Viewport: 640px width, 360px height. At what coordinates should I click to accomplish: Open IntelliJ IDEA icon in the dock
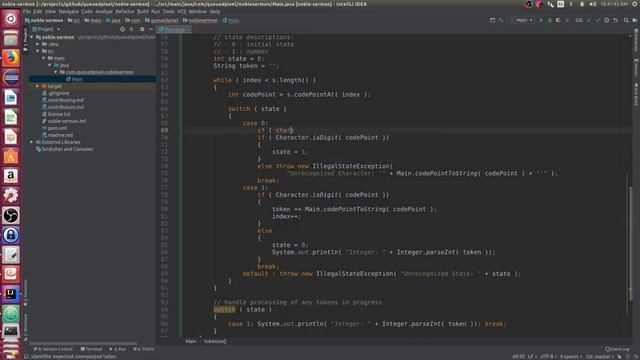tap(11, 294)
